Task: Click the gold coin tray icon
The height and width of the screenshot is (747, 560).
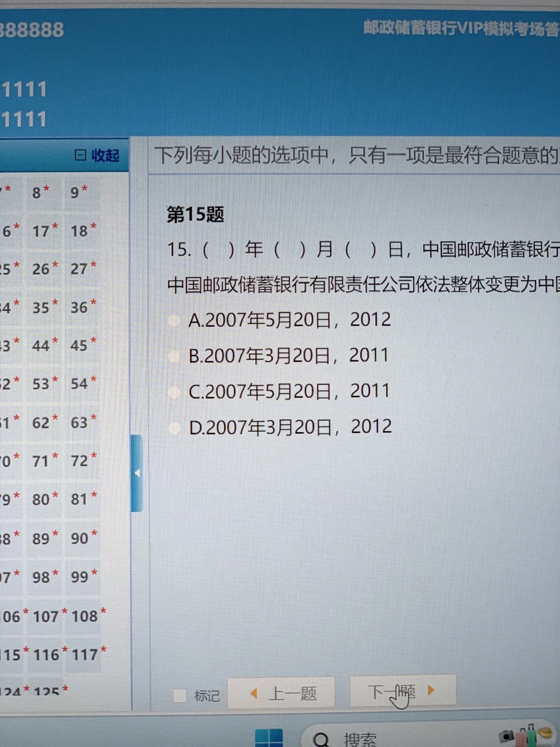Action: click(x=544, y=734)
